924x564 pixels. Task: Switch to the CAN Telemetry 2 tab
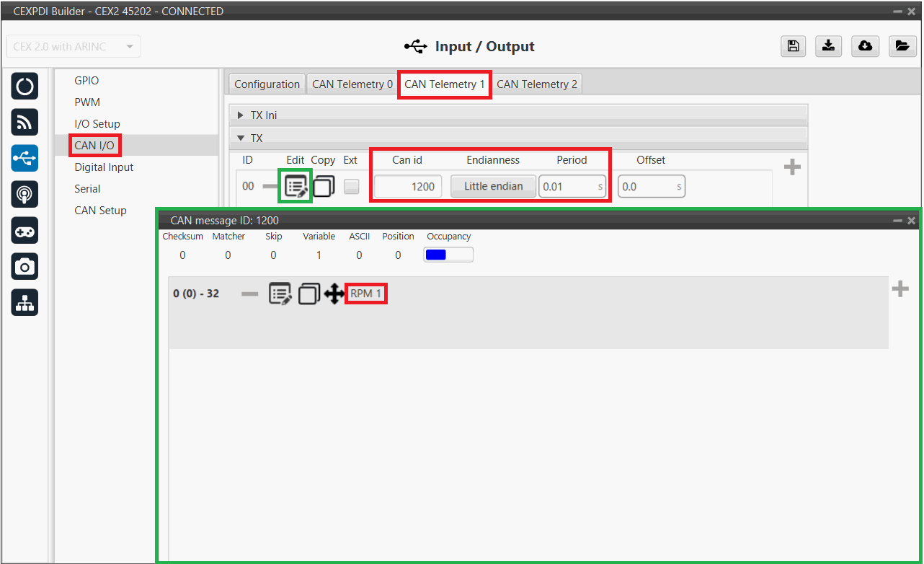tap(537, 84)
